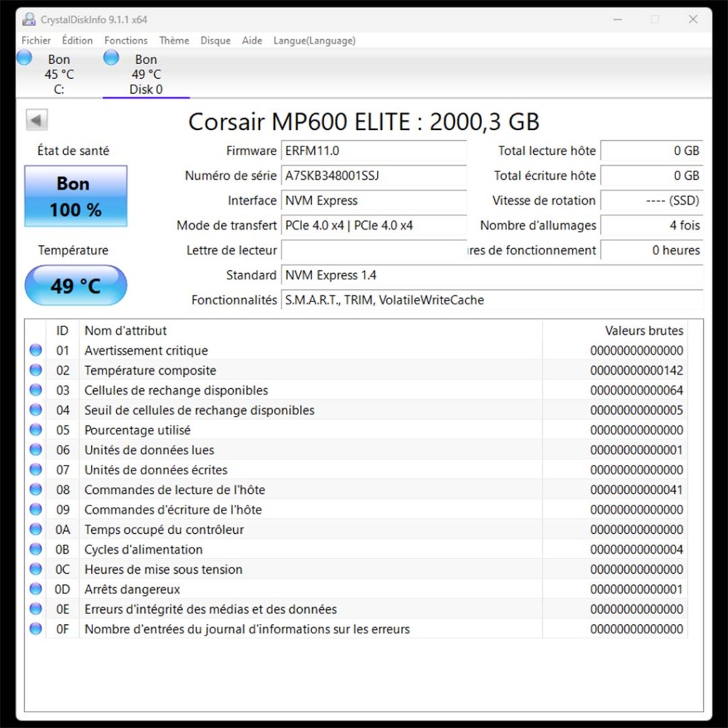Click the ID column header
Screen dimensions: 728x728
(x=63, y=331)
